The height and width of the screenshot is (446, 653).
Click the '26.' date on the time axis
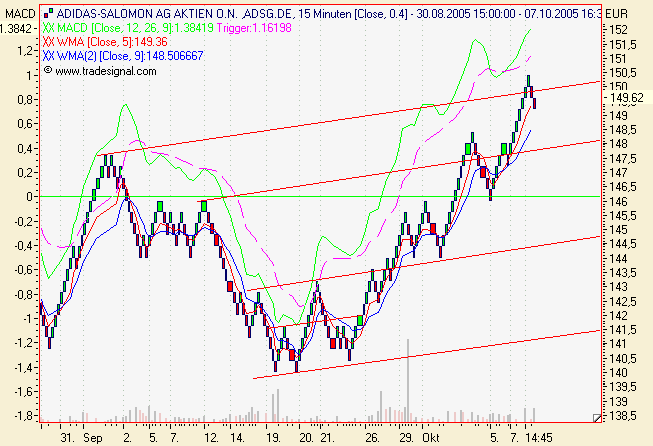[x=373, y=438]
